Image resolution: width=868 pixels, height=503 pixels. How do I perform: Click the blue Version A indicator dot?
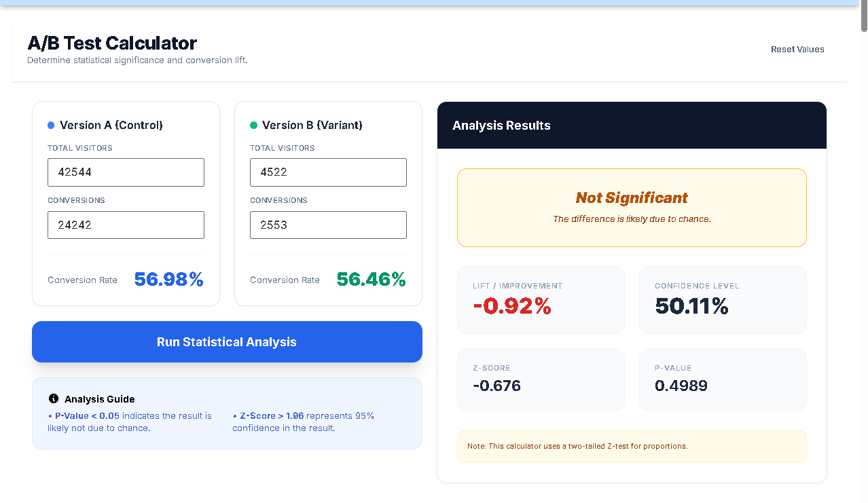(x=50, y=124)
